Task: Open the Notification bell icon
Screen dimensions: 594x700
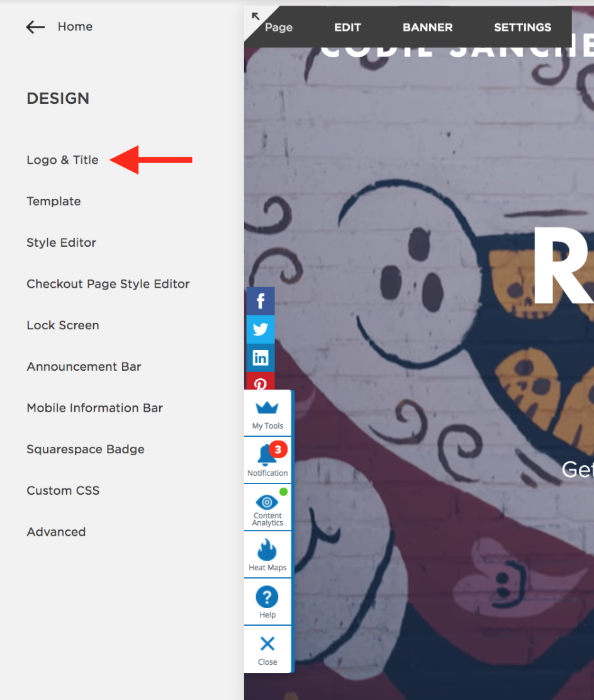Action: [266, 456]
